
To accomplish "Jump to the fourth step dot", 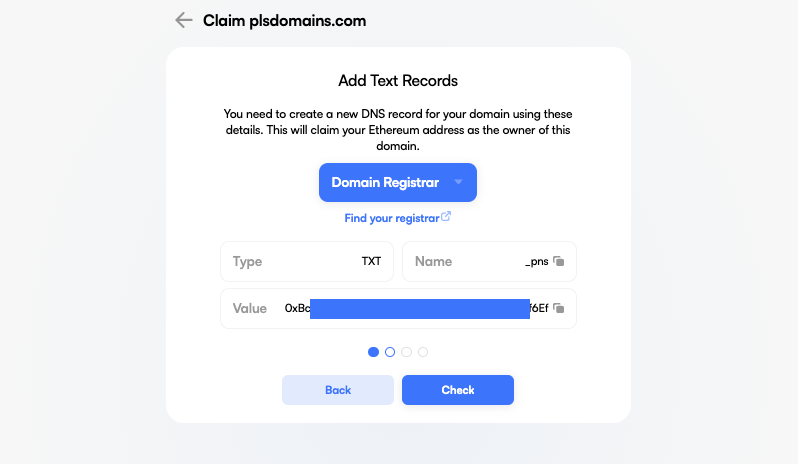I will [423, 352].
